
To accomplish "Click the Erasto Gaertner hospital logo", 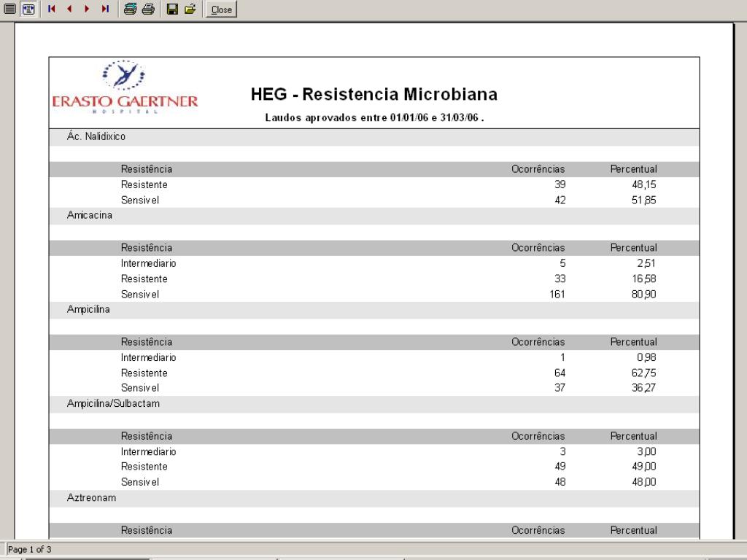I will click(x=125, y=87).
